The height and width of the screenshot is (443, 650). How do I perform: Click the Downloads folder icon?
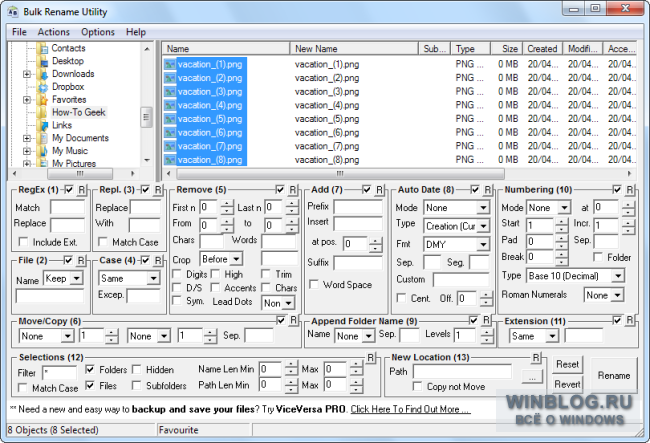pos(42,74)
